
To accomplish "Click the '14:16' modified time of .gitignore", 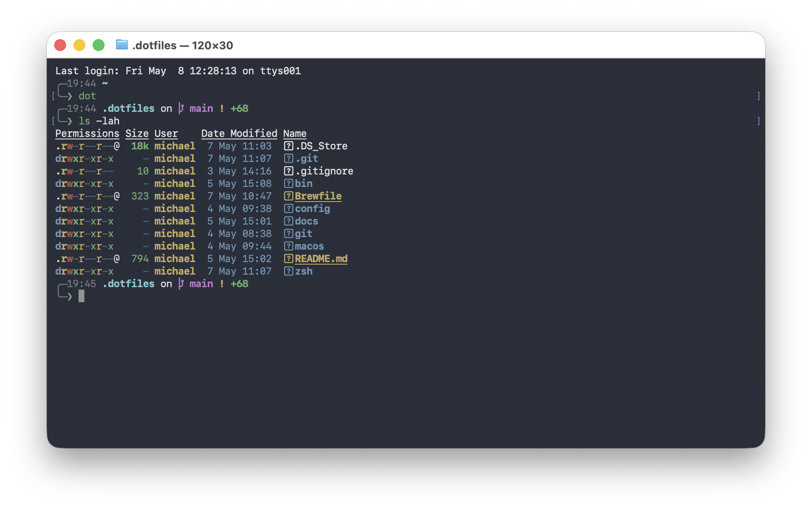I will pyautogui.click(x=257, y=171).
